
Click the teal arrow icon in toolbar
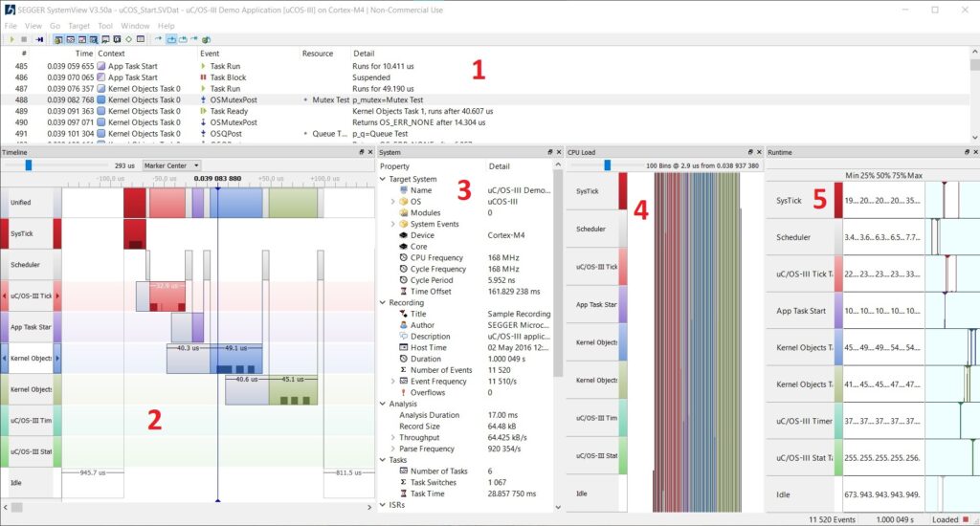tap(193, 38)
